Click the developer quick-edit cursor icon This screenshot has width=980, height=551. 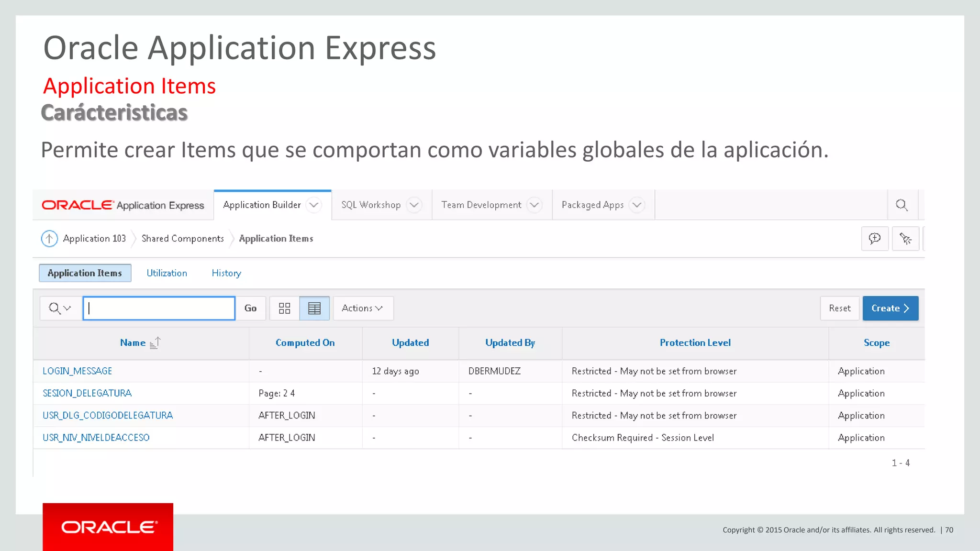(905, 238)
